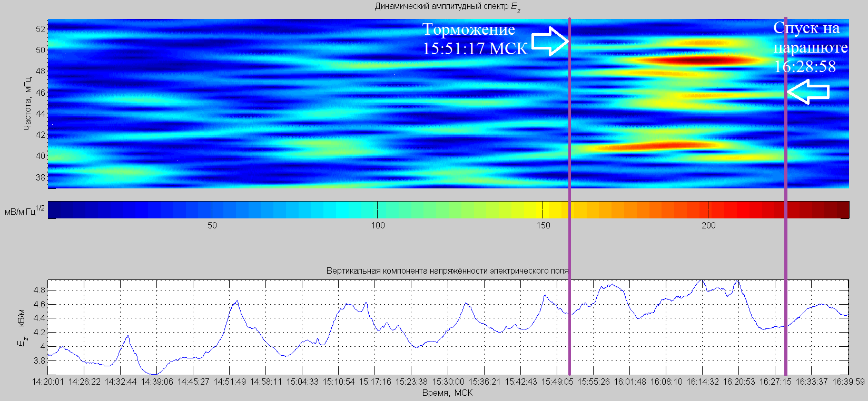
Task: Select the purple vertical line at parachute descent
Action: click(785, 237)
